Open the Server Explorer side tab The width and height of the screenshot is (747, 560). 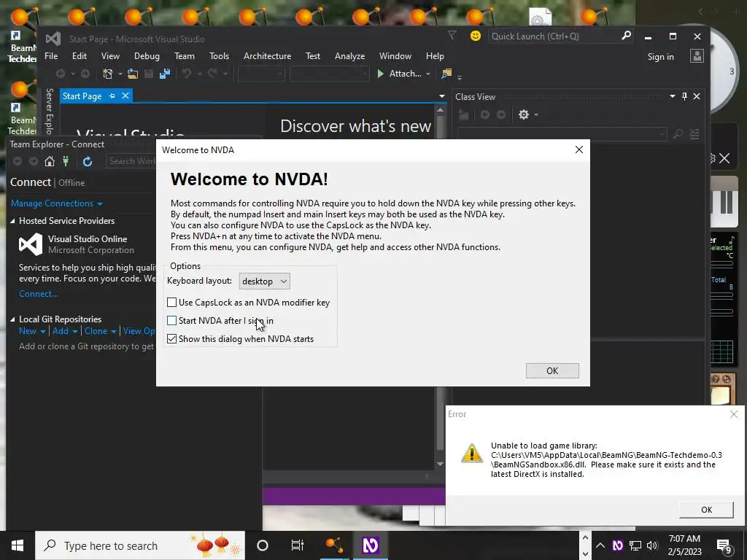point(49,112)
